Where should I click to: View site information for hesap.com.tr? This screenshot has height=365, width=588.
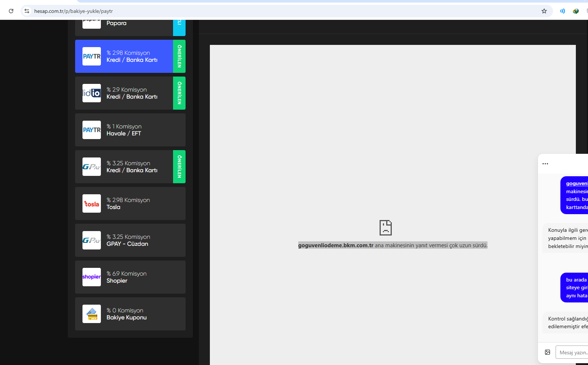[27, 11]
